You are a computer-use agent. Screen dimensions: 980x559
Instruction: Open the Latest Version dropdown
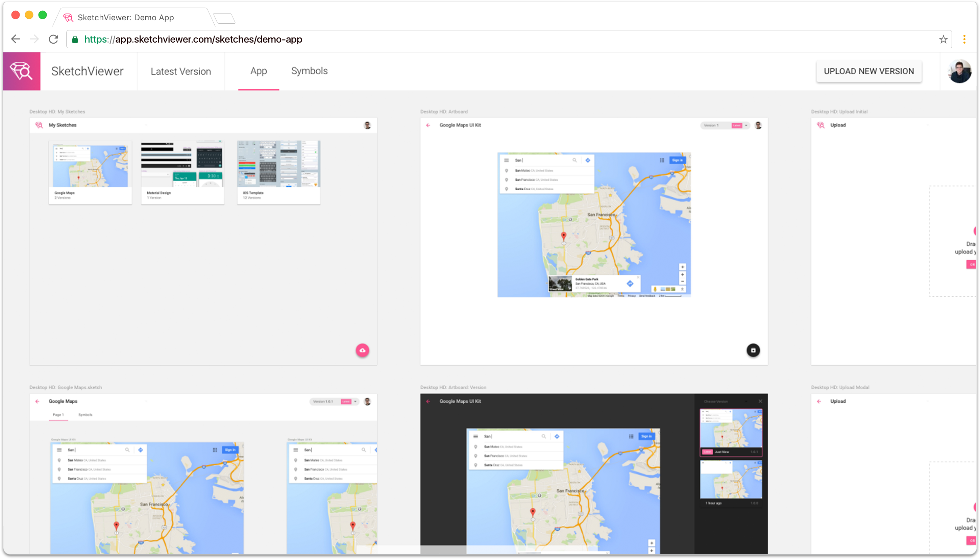[180, 71]
